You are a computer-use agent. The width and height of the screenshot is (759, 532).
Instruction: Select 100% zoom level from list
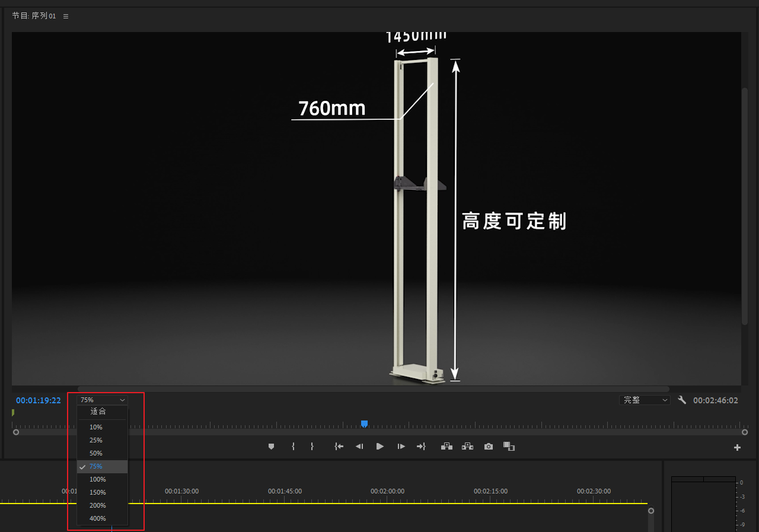click(x=98, y=479)
